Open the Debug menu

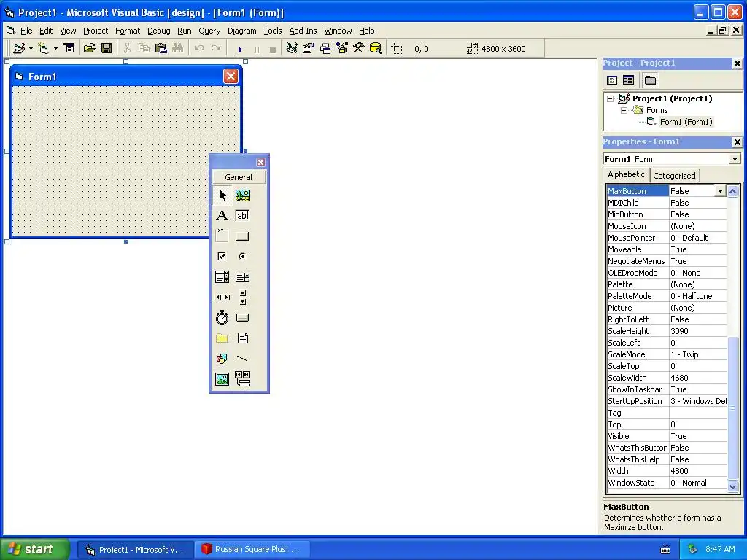pos(158,31)
